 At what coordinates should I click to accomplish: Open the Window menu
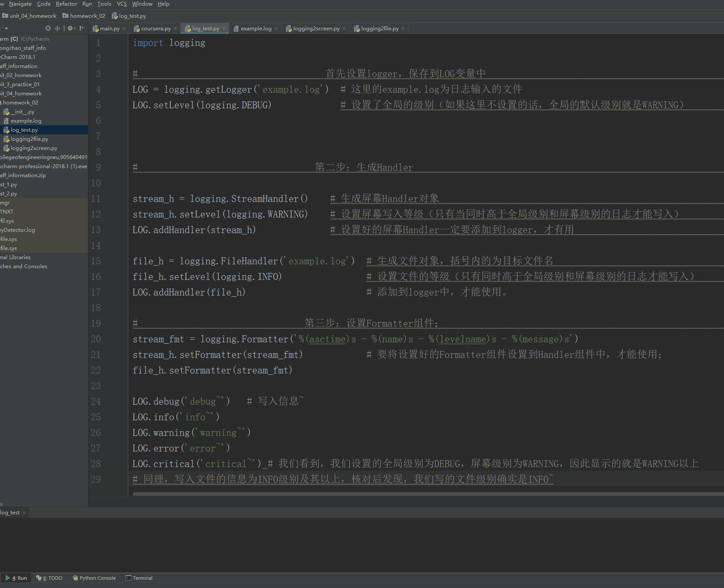tap(142, 4)
